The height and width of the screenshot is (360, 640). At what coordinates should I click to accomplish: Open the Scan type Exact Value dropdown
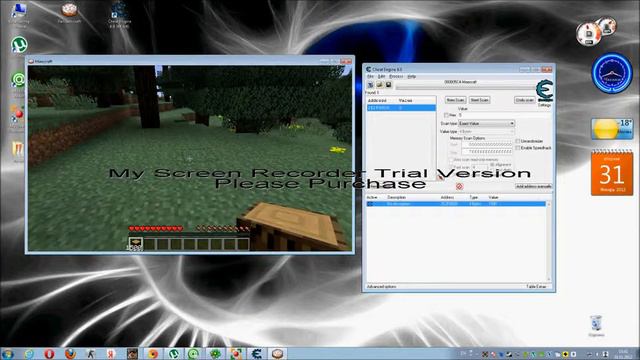[487, 123]
